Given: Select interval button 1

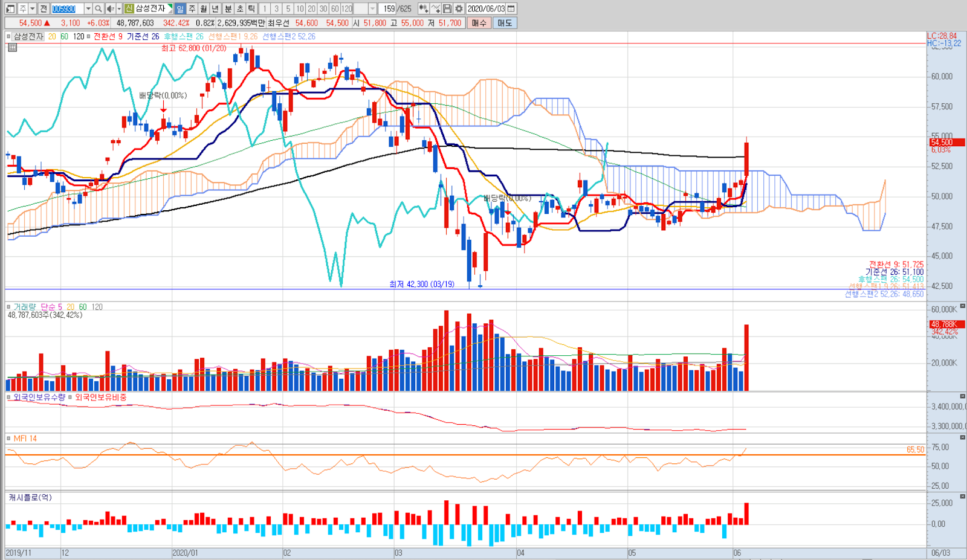Looking at the screenshot, I should pos(265,8).
